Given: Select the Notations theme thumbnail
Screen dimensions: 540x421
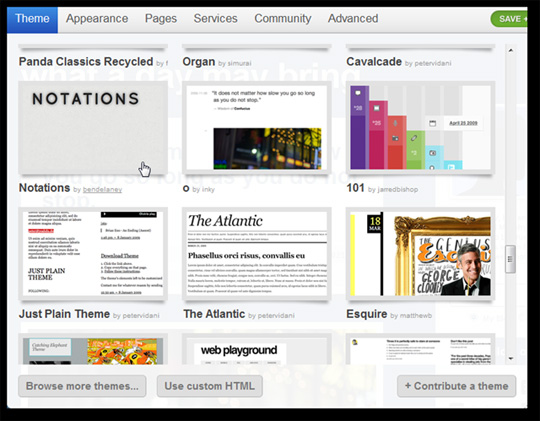Looking at the screenshot, I should click(93, 127).
